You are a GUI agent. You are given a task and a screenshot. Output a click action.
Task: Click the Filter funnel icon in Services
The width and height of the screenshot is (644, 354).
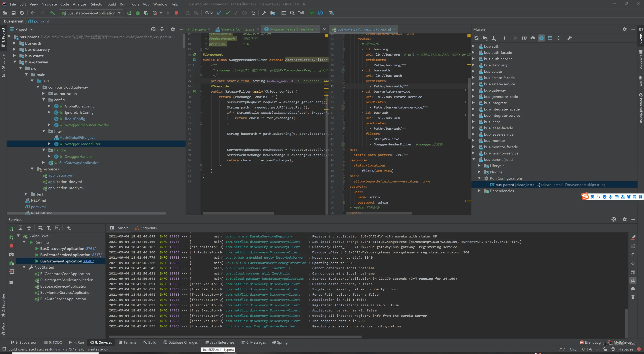click(x=49, y=228)
